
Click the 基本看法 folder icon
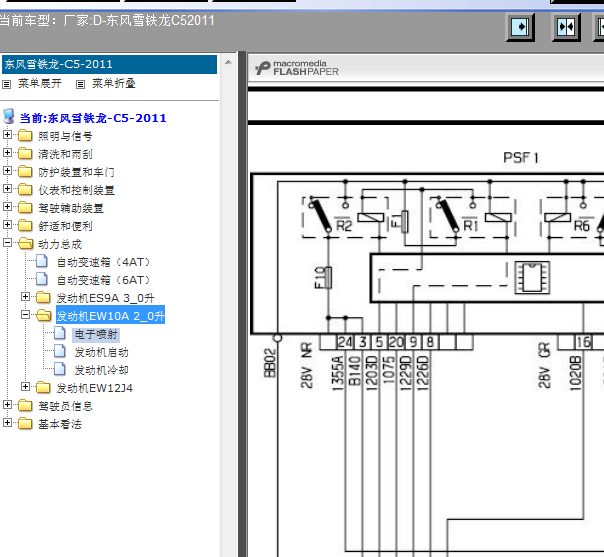[25, 423]
